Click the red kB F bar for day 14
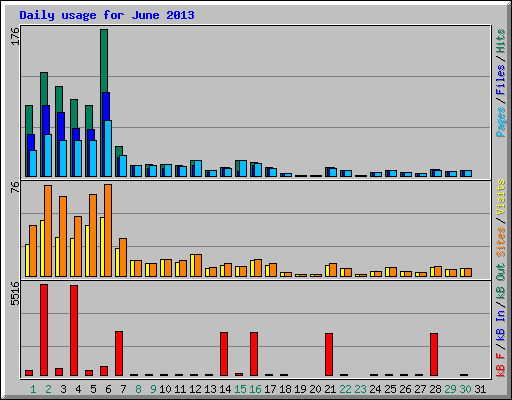The image size is (512, 400). pyautogui.click(x=224, y=354)
